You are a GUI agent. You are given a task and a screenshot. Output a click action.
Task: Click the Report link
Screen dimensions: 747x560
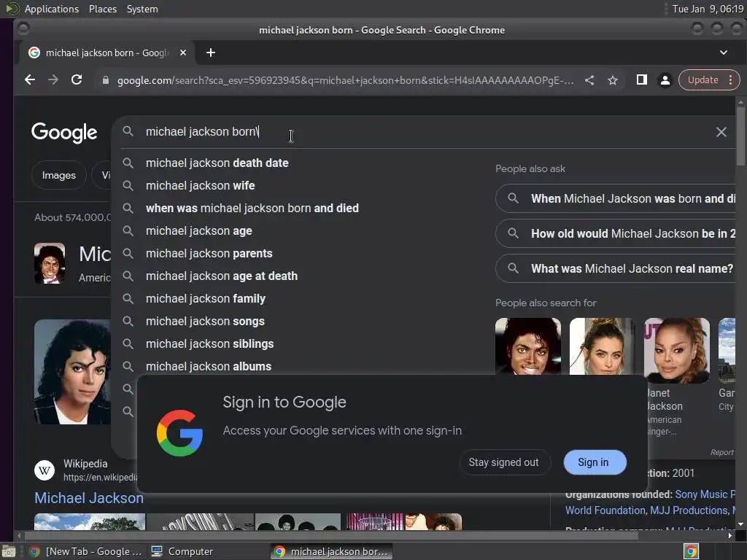click(722, 452)
